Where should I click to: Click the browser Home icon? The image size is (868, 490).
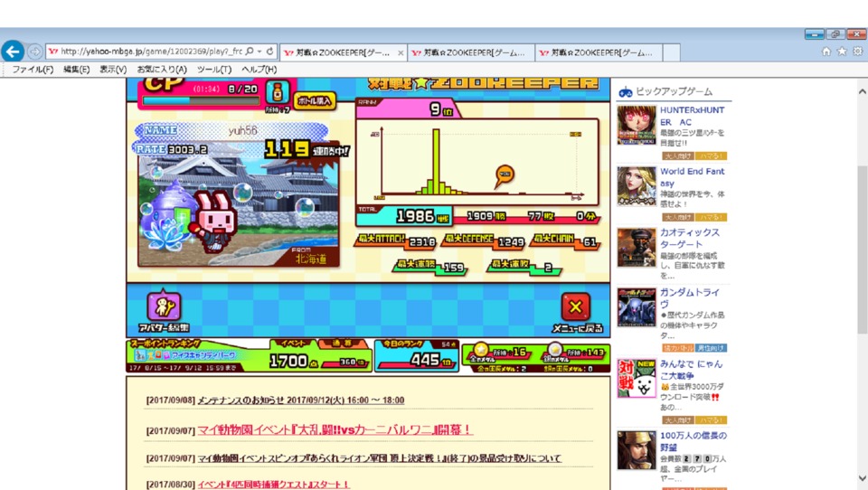[x=826, y=52]
